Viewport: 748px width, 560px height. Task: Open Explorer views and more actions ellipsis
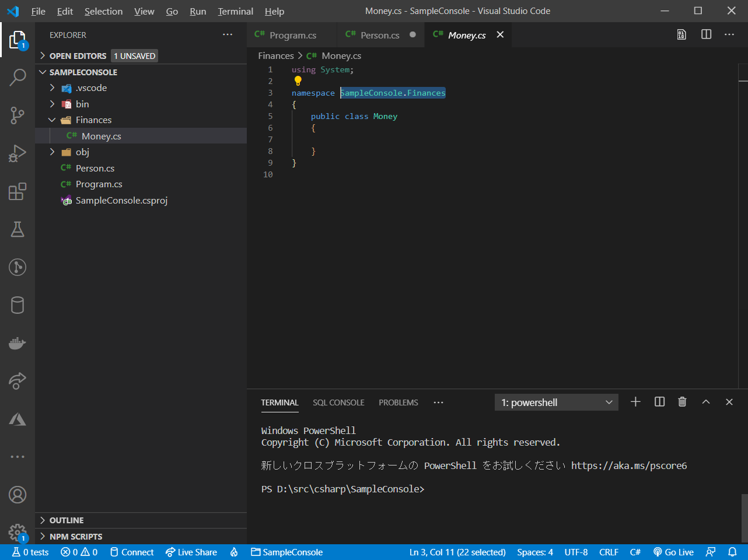pos(228,35)
